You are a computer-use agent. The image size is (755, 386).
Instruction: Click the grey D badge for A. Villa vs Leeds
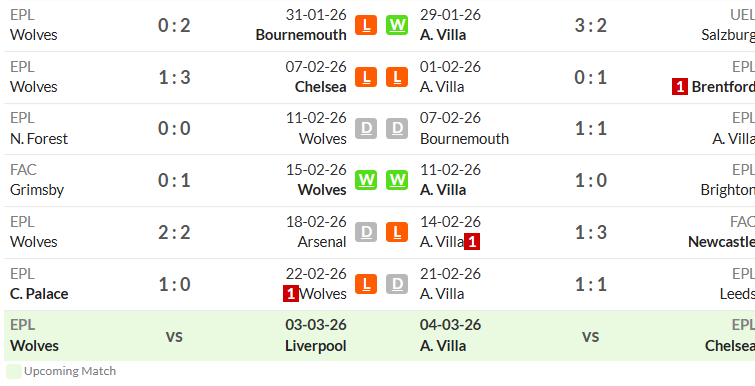coord(397,284)
